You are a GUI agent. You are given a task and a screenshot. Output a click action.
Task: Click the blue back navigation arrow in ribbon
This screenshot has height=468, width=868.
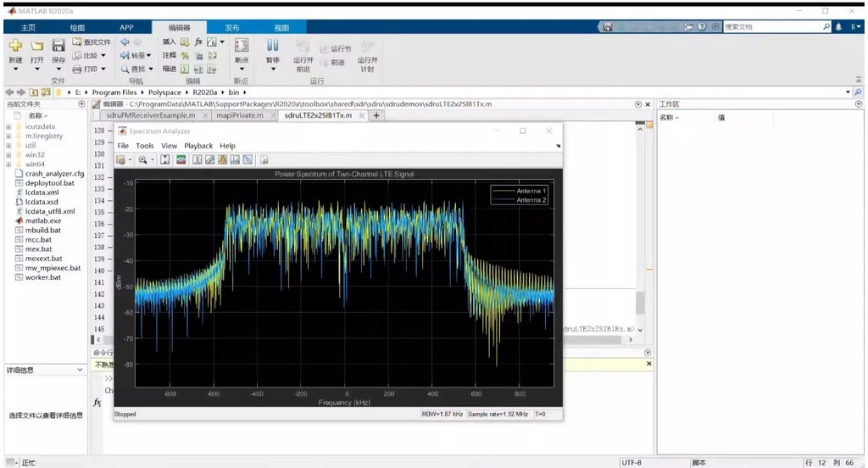click(125, 42)
